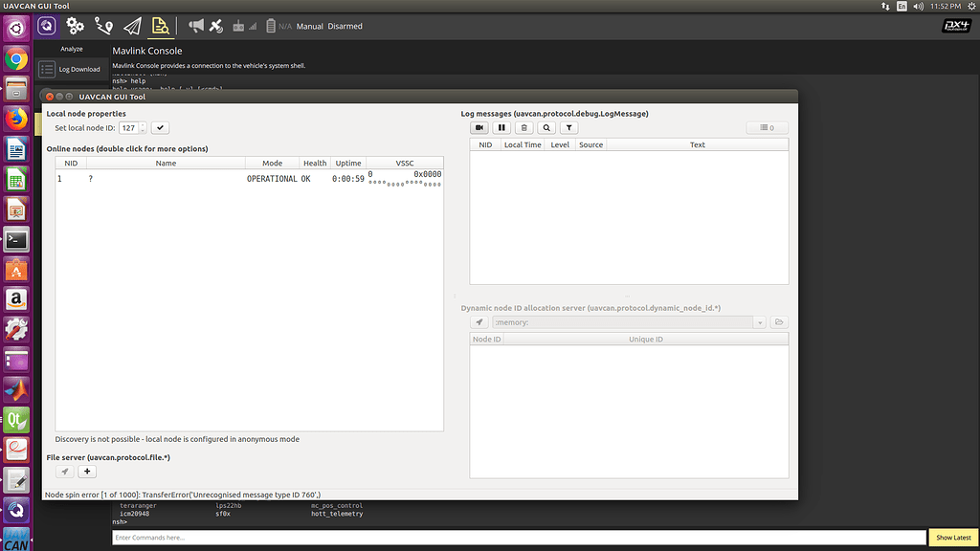Select online node row with NID 1
Screen dimensions: 980x551
[x=250, y=179]
